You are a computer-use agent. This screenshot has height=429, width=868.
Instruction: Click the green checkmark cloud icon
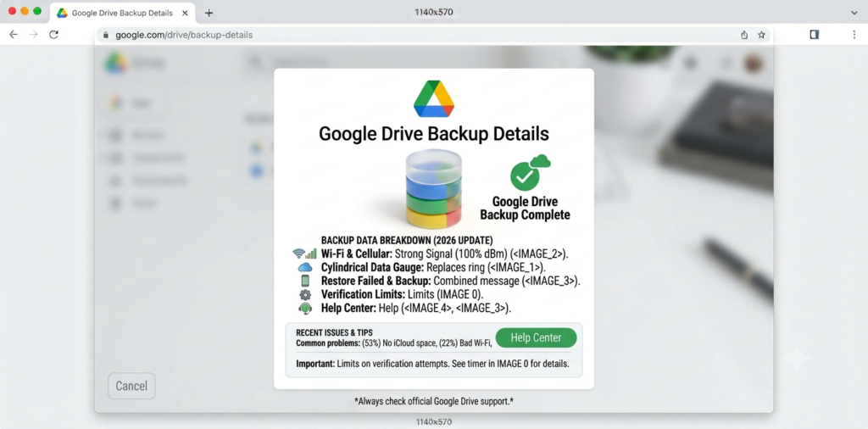pos(530,173)
